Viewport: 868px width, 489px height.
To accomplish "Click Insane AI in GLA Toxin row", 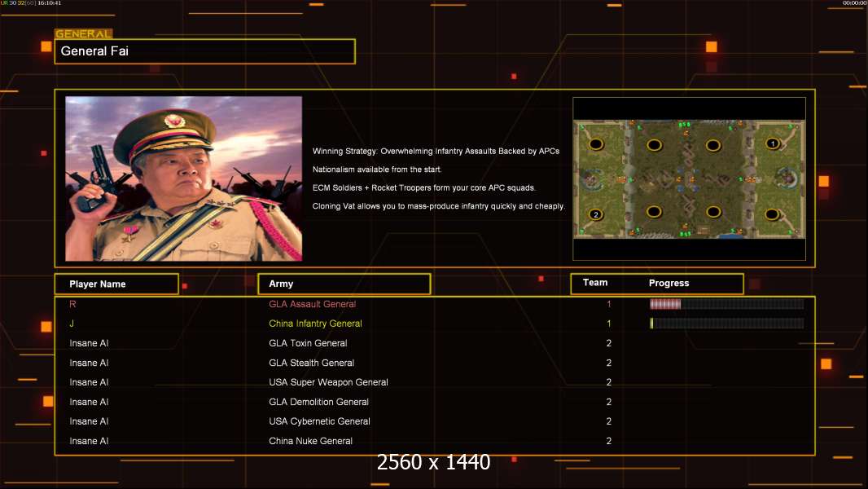I will click(x=89, y=343).
